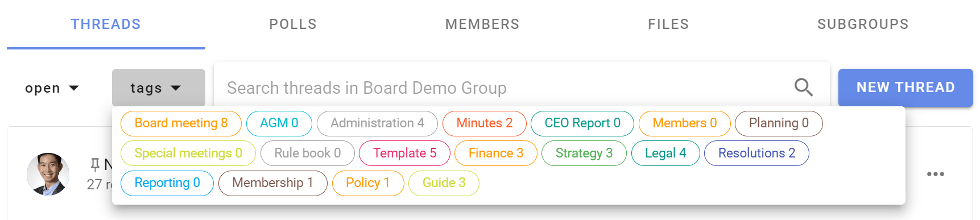This screenshot has height=220, width=980.
Task: Switch to the Polls tab
Action: pos(293,24)
